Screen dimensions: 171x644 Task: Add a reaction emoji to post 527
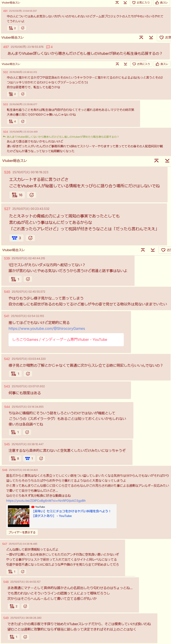point(30,238)
